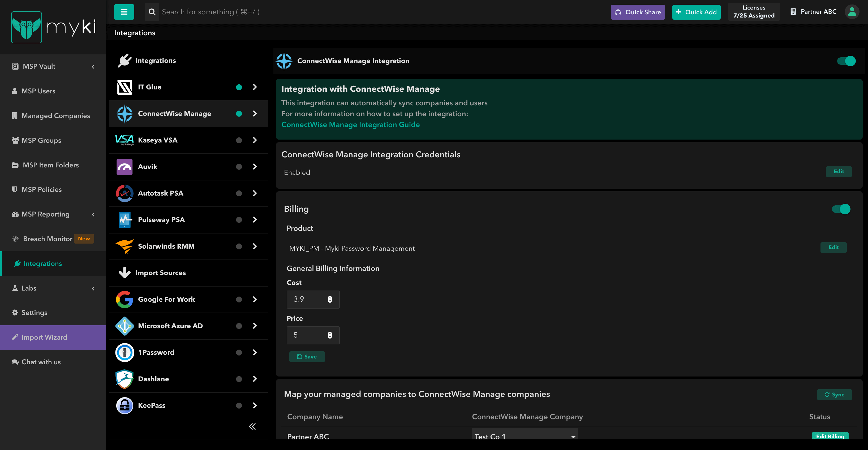
Task: Click the ConnectWise Manage green status dot
Action: point(239,114)
